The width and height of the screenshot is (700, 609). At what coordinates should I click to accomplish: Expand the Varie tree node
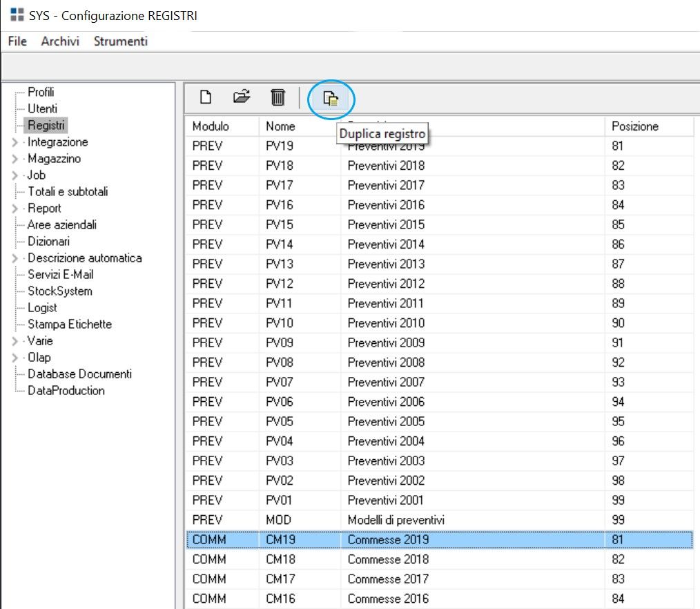point(14,341)
